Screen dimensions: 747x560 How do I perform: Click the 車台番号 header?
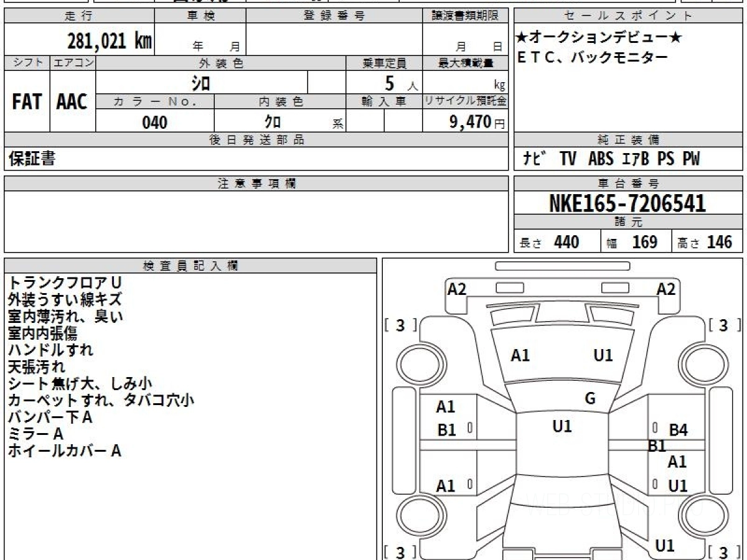pyautogui.click(x=629, y=184)
